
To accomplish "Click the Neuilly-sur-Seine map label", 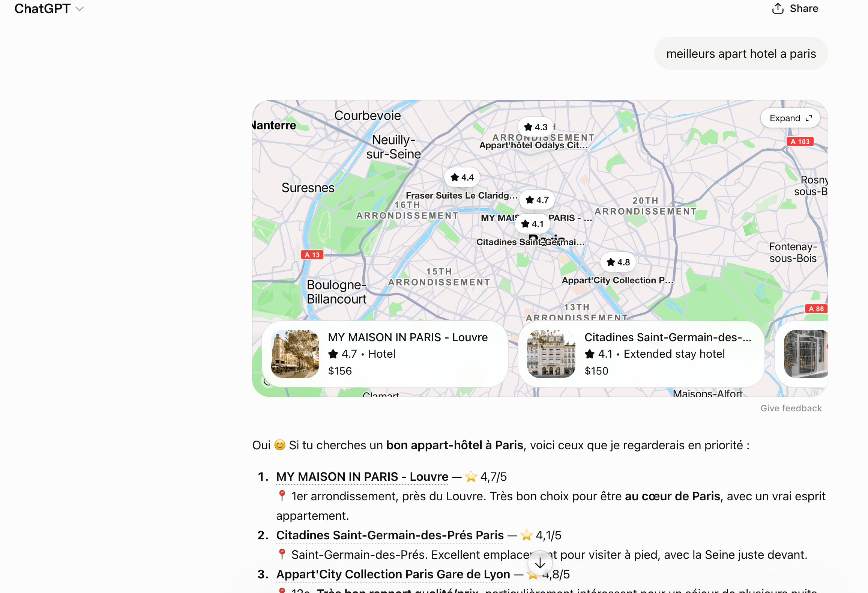I will [x=393, y=147].
